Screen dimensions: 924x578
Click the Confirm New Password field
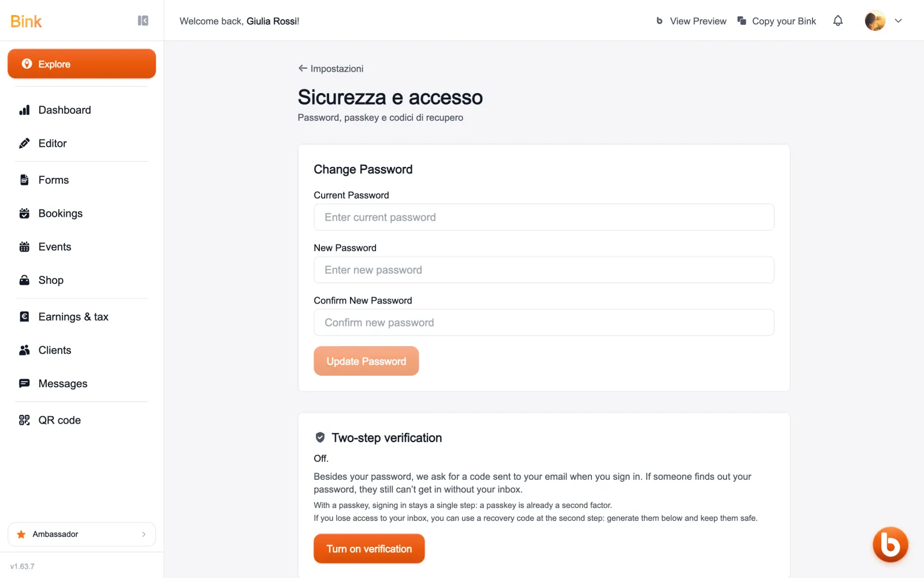click(x=544, y=323)
